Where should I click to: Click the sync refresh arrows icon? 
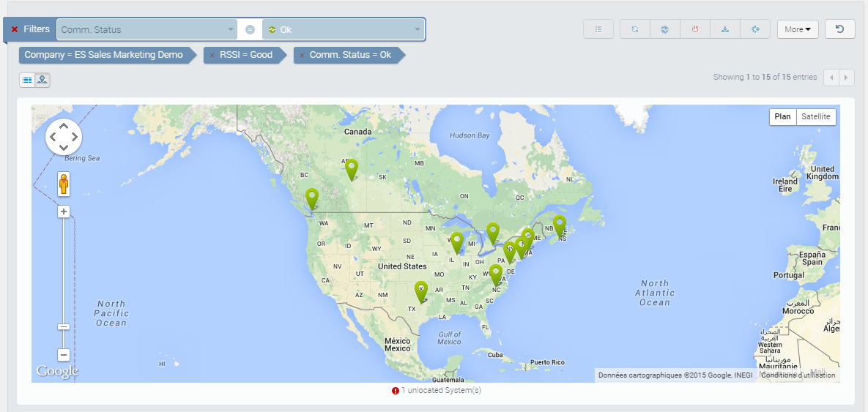click(635, 29)
